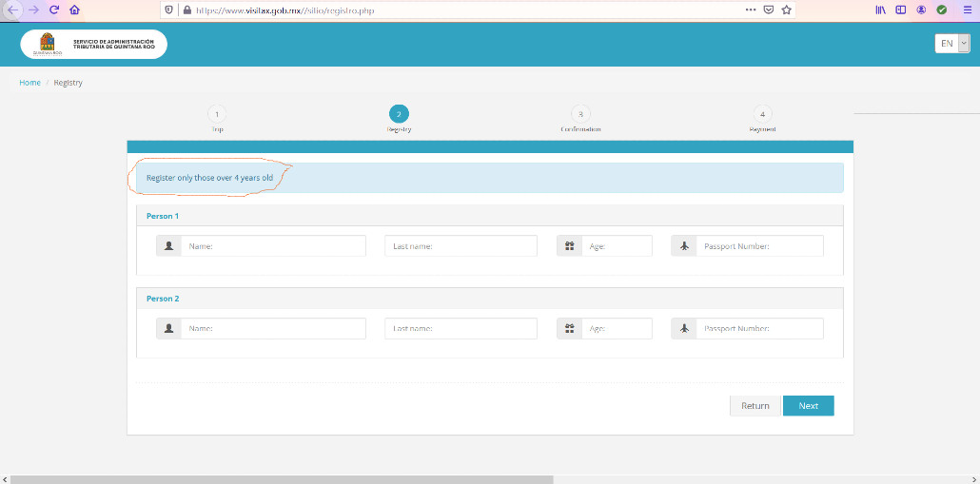Click the Quintana Roo SAT logo

(x=93, y=45)
